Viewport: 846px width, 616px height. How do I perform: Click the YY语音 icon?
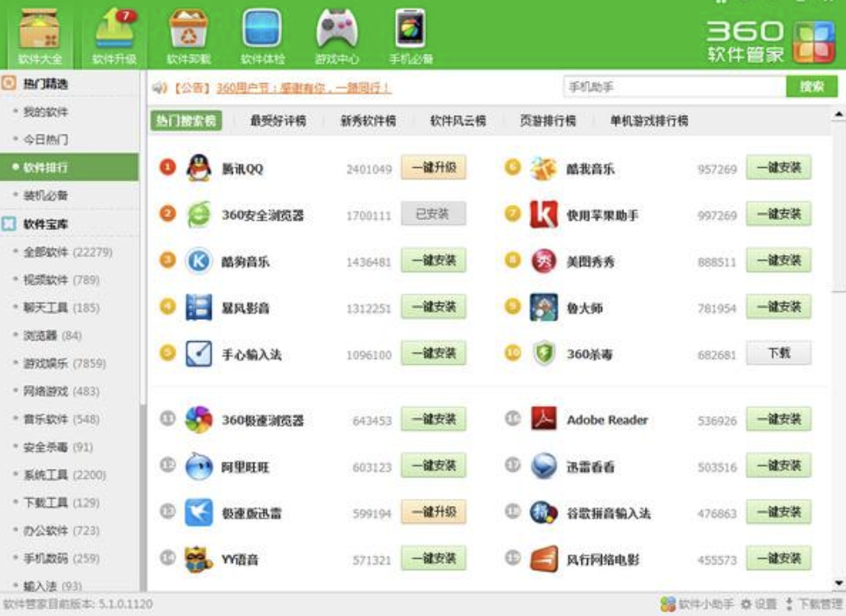tap(199, 559)
